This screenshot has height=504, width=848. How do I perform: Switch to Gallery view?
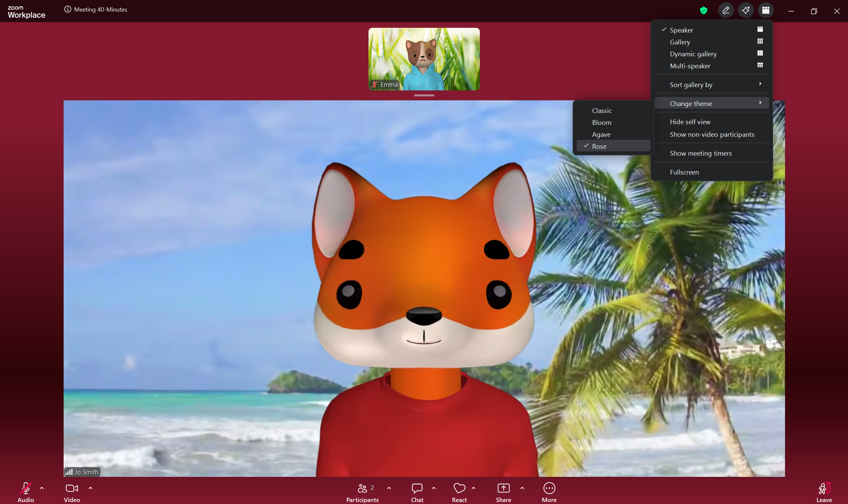coord(711,42)
